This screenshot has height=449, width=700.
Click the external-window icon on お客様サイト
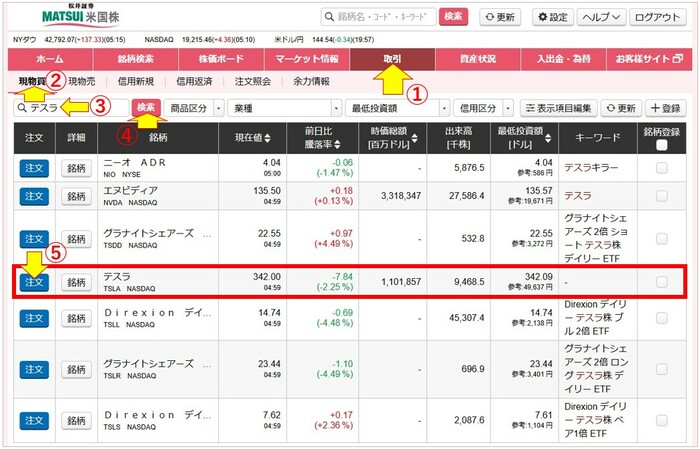[x=677, y=58]
